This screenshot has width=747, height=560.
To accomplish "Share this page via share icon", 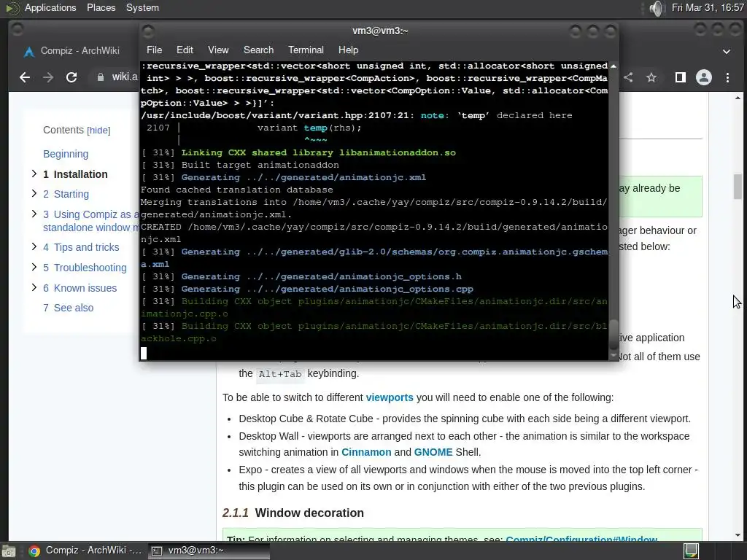I will (628, 77).
